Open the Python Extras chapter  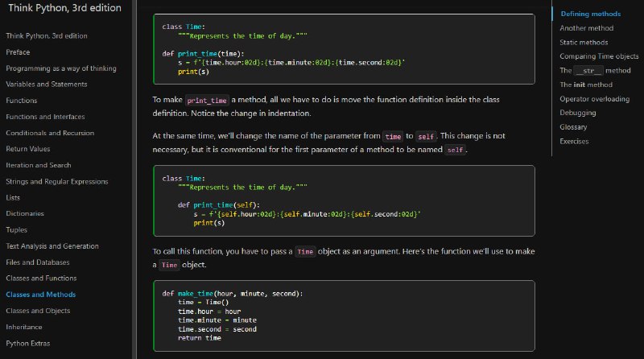28,343
